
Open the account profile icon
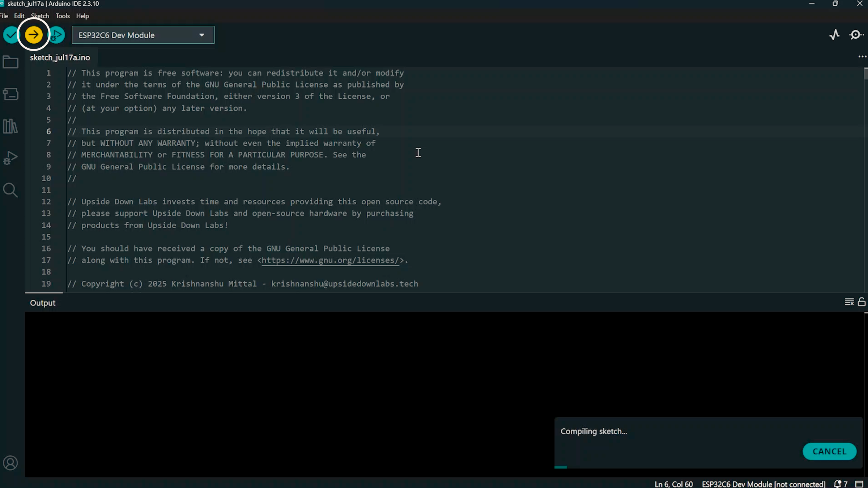click(x=10, y=463)
